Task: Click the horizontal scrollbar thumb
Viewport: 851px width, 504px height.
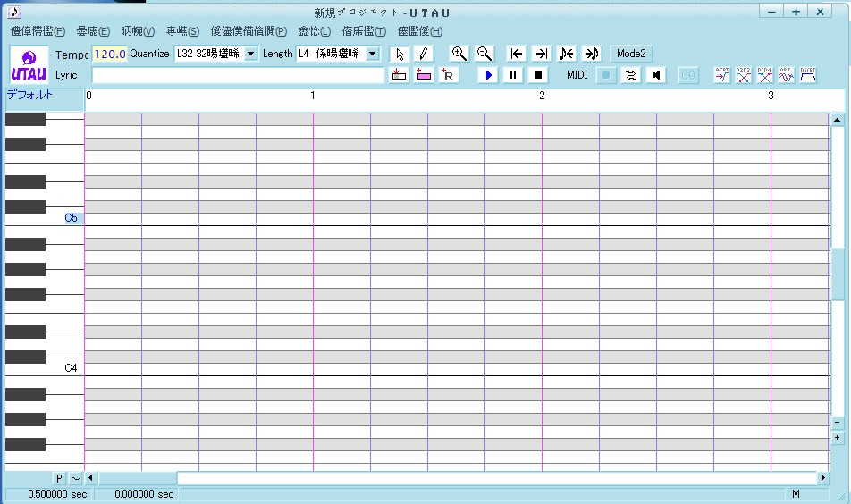Action: click(x=138, y=478)
